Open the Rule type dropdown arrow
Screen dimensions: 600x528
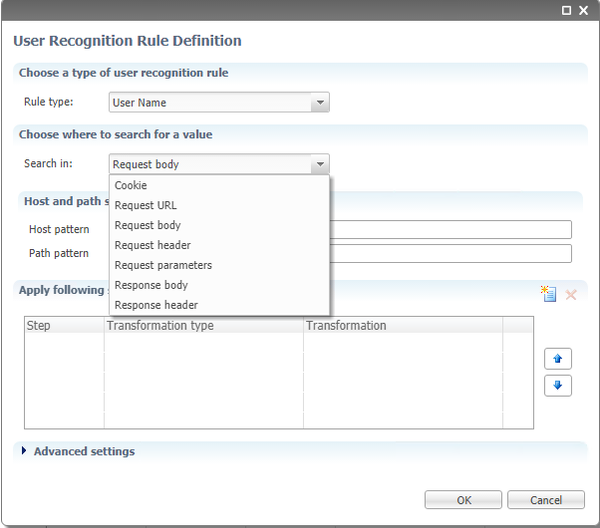coord(320,102)
